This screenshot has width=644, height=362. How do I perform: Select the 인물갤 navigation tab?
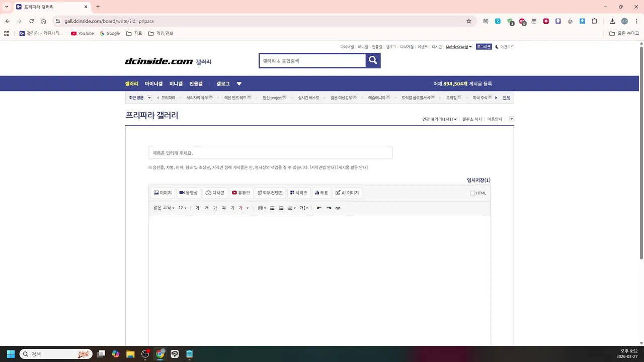[196, 84]
